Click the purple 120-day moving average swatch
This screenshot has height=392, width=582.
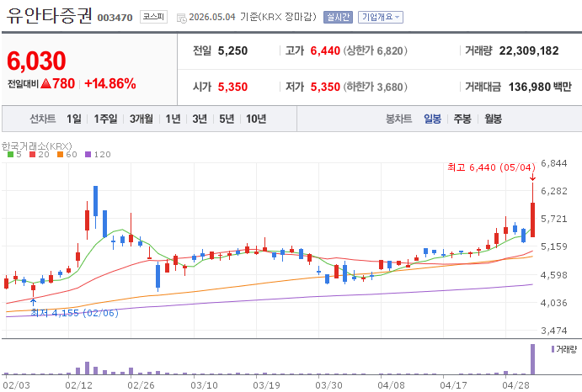88,154
